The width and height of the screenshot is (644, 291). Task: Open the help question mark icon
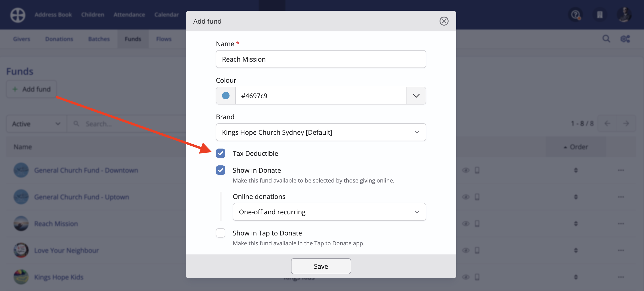click(575, 15)
